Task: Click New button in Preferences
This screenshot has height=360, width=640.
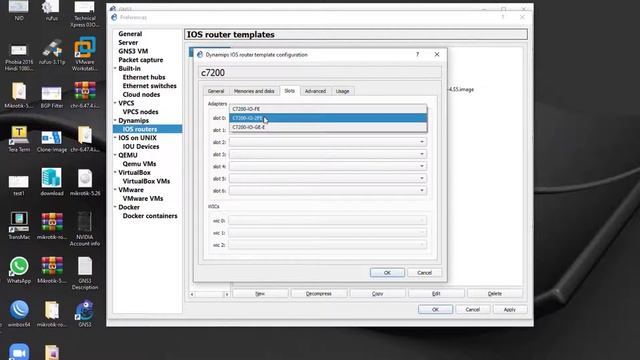Action: (x=260, y=293)
